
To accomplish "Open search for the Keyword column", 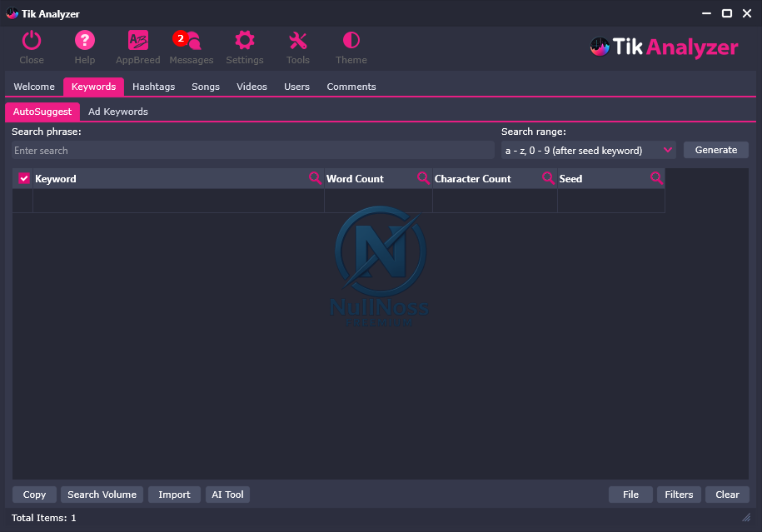I will (x=316, y=178).
